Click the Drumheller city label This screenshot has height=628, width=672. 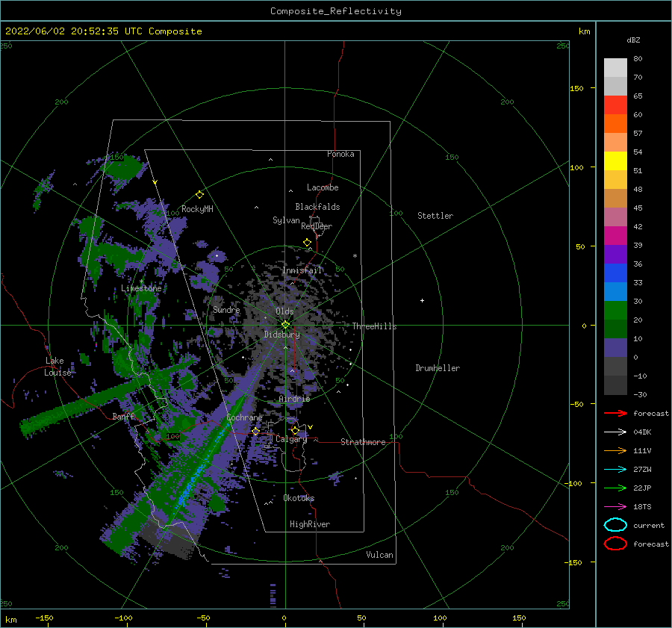pos(438,368)
